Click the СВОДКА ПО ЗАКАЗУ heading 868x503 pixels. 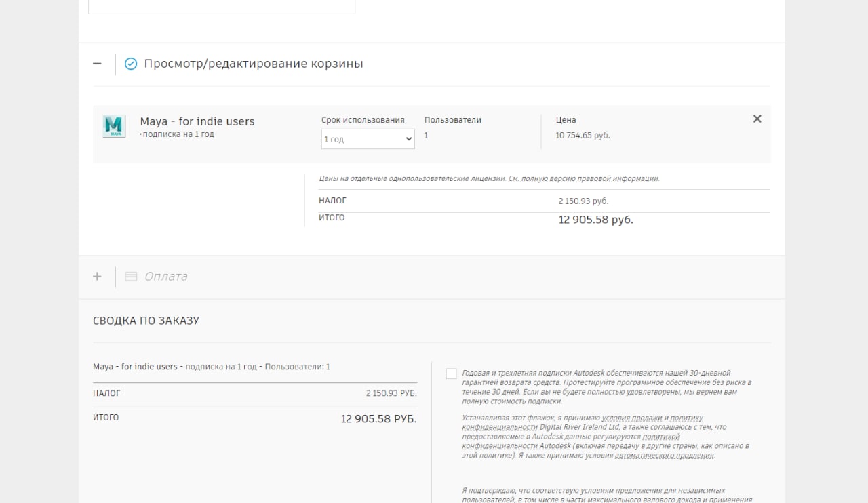146,321
